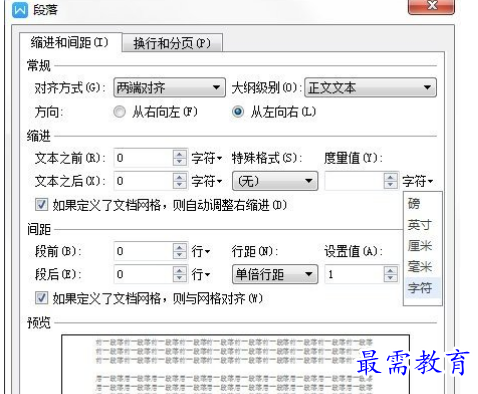The height and width of the screenshot is (394, 478).
Task: Click the WPS icon in title bar
Action: pyautogui.click(x=20, y=10)
